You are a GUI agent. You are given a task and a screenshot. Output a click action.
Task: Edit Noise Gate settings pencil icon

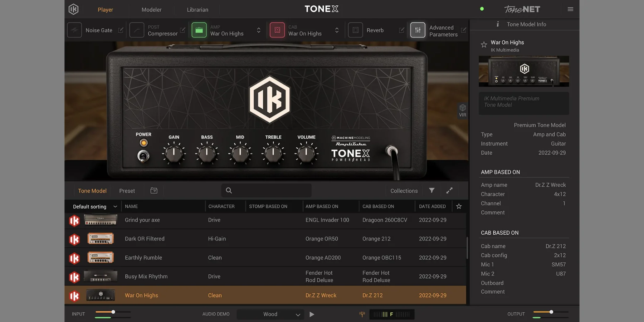coord(121,30)
